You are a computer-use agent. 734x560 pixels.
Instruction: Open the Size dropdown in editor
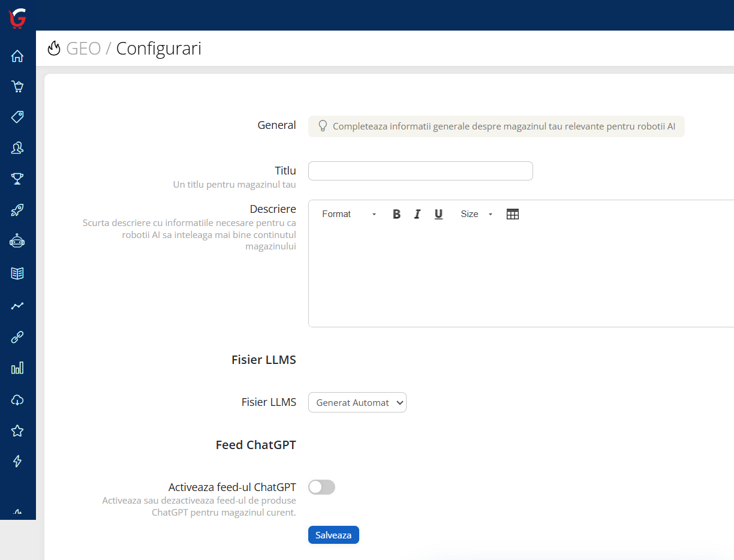click(x=476, y=214)
